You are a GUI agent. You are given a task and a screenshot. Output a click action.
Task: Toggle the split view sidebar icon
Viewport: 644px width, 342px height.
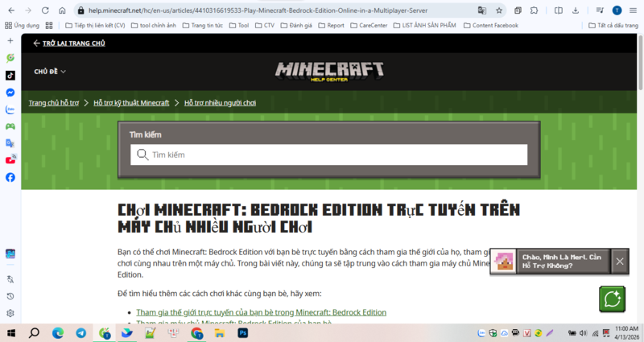tap(559, 10)
